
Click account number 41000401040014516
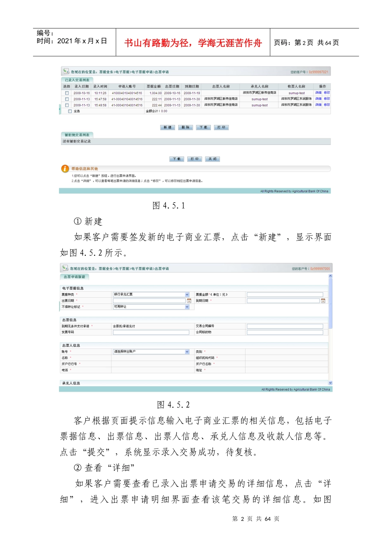pos(127,93)
